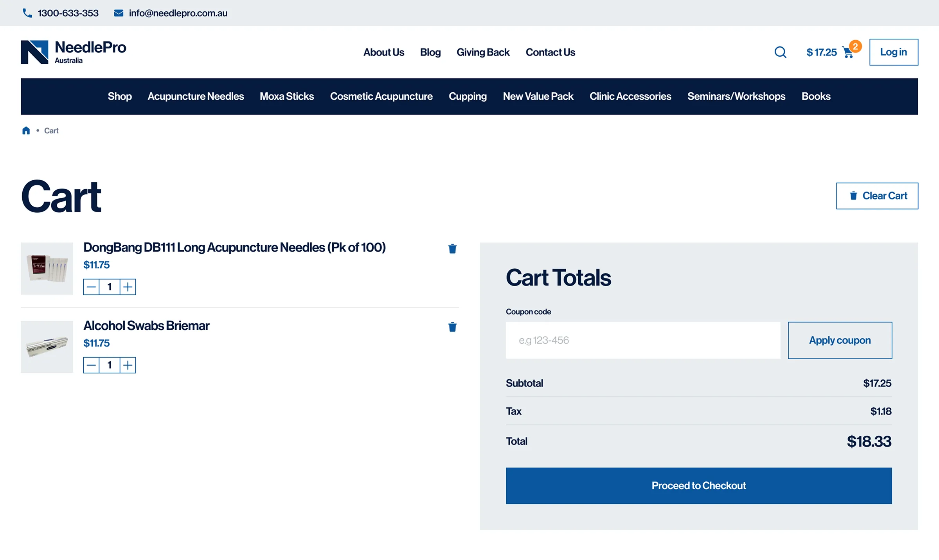
Task: Go to Cosmetic Acupuncture category
Action: coord(381,96)
